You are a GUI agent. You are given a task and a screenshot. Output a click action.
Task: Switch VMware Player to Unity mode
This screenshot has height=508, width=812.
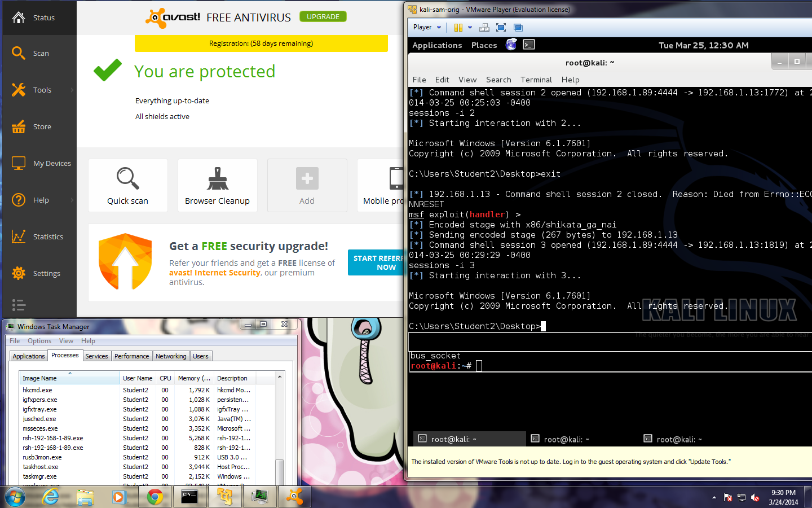[518, 27]
